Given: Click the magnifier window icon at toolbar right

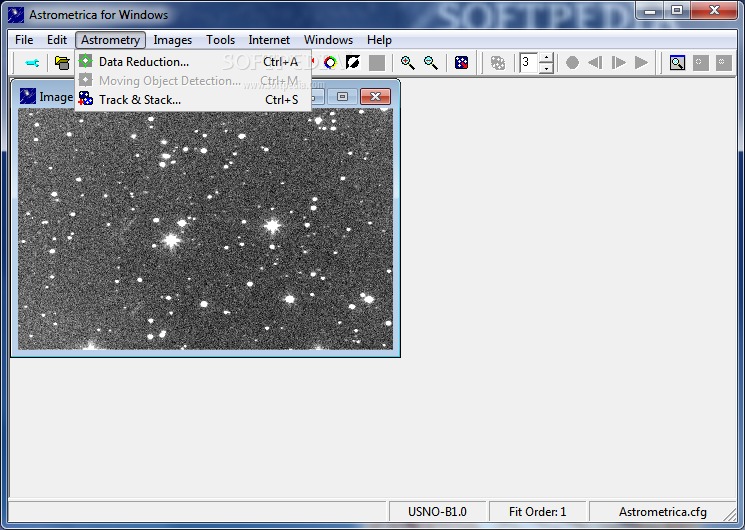Looking at the screenshot, I should [x=677, y=63].
